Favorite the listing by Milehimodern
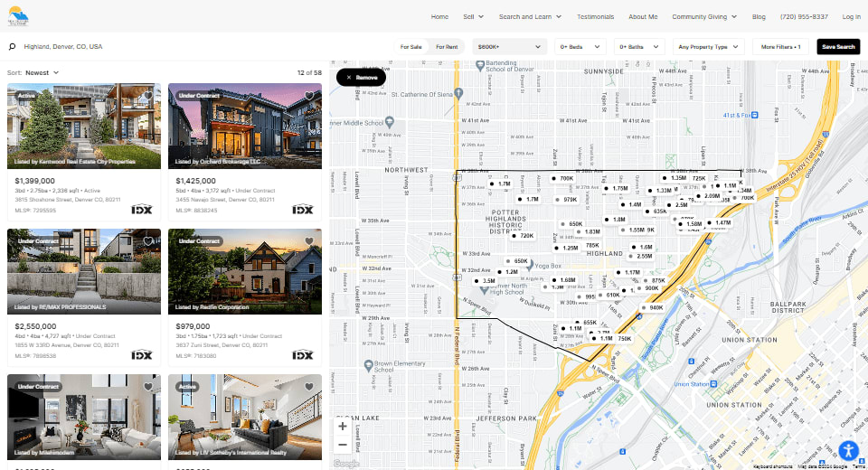Viewport: 868px width, 470px height. [x=148, y=387]
